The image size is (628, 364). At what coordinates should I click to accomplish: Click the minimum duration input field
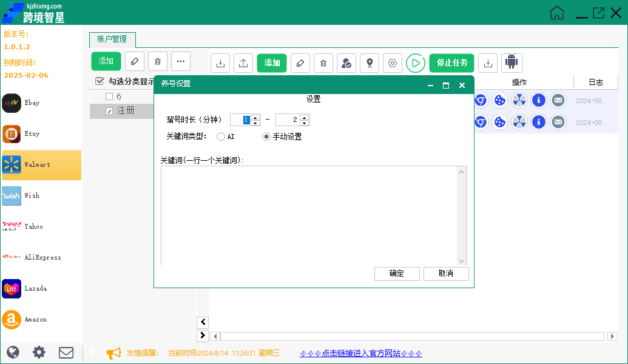coord(241,120)
